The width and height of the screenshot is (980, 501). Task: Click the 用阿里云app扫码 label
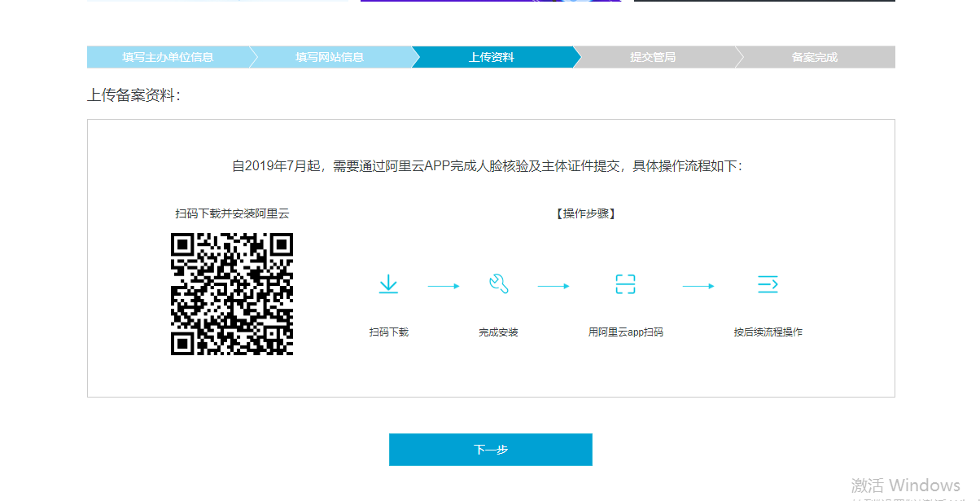625,332
